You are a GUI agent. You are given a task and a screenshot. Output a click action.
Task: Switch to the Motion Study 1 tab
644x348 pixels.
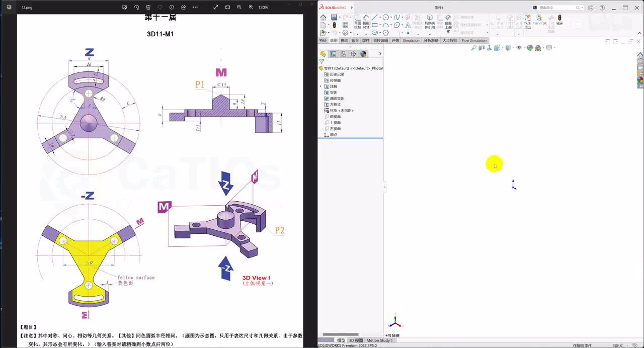(x=379, y=340)
